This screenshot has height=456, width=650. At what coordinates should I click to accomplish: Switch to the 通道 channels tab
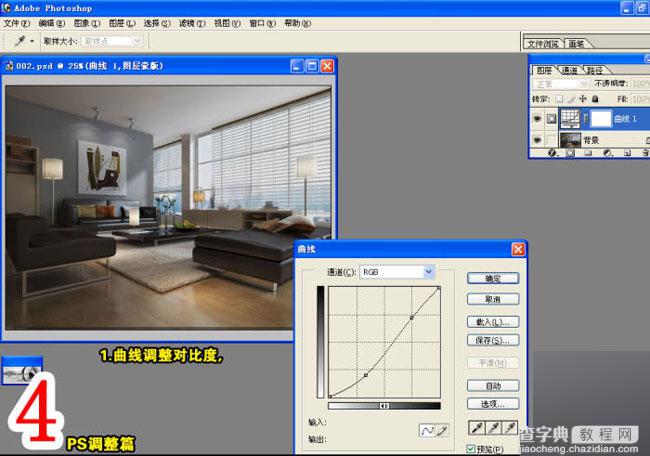click(569, 70)
